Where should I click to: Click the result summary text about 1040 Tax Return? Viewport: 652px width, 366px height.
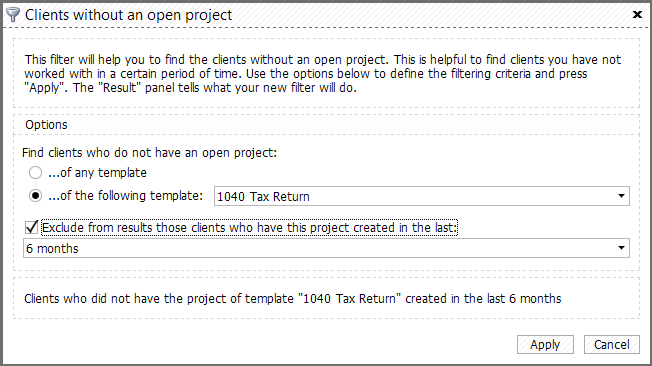tap(293, 299)
